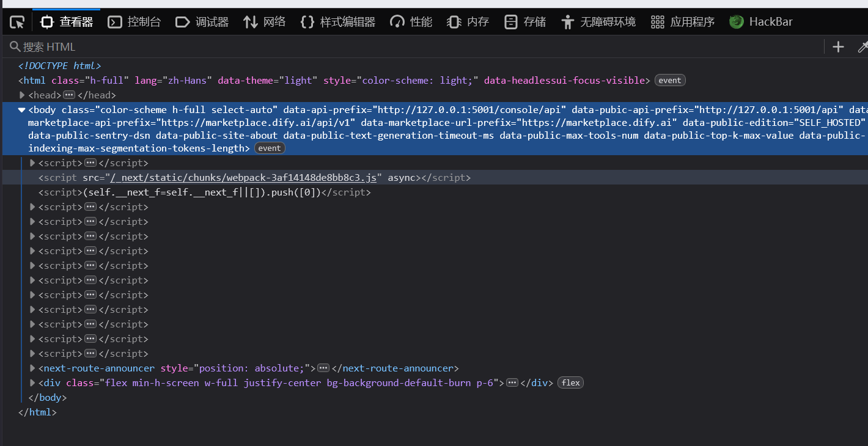868x446 pixels.
Task: Click data-api-prefix value ending console/api
Action: pyautogui.click(x=470, y=110)
